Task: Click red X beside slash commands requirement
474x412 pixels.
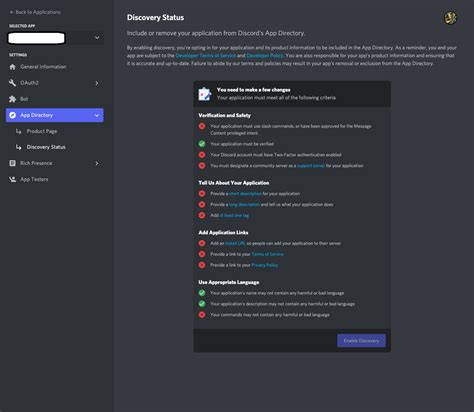Action: (202, 126)
